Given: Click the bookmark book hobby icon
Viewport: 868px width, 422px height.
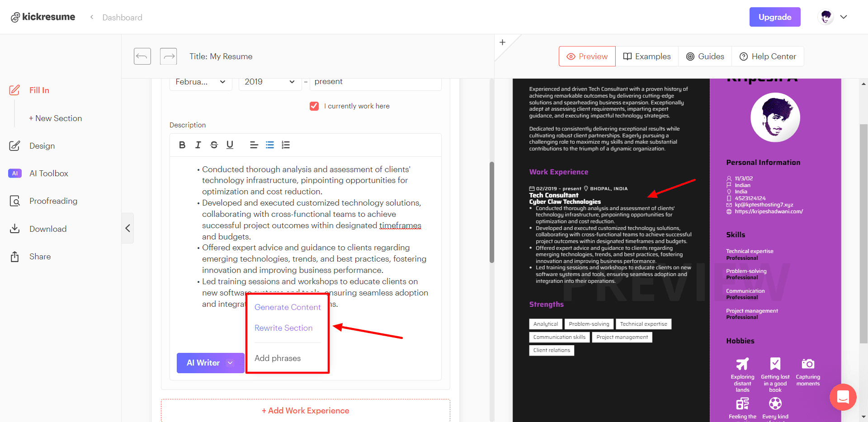Looking at the screenshot, I should click(x=775, y=364).
